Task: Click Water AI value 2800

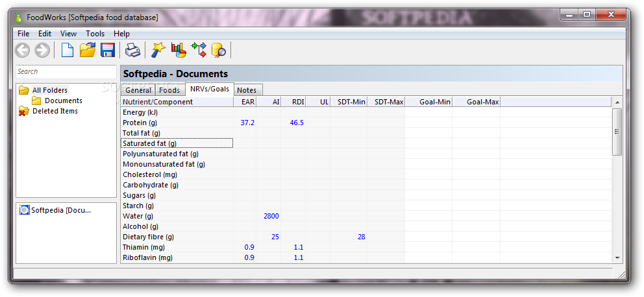Action: (x=271, y=216)
